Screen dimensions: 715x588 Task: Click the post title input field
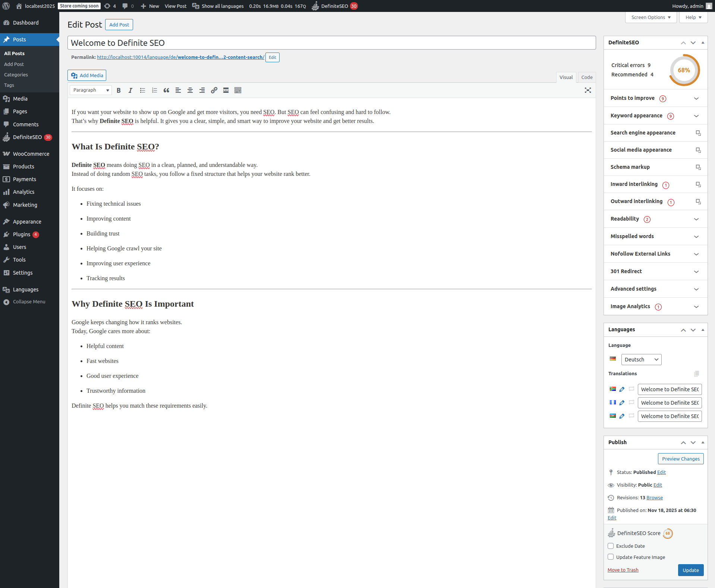[x=332, y=42]
